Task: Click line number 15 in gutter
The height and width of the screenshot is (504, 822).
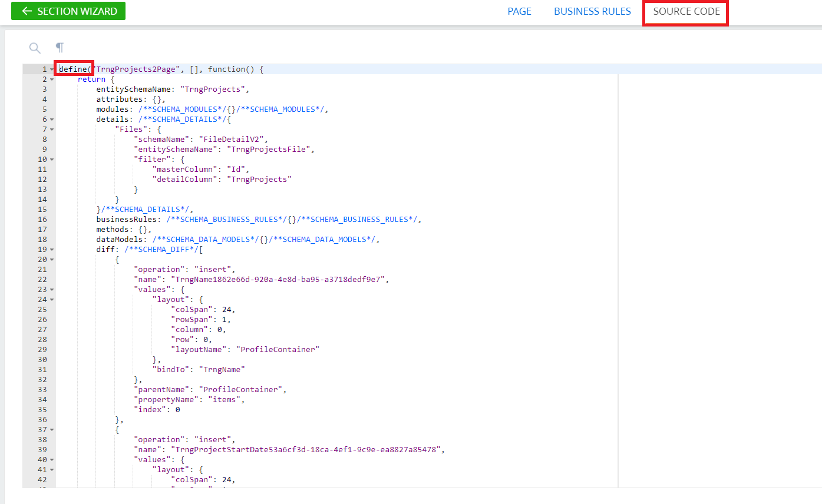Action: point(42,210)
